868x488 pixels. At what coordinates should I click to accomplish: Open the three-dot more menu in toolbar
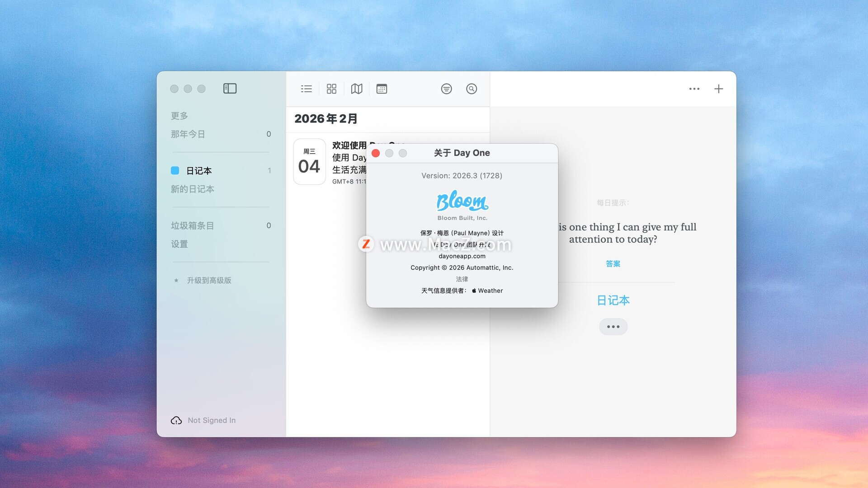(694, 89)
